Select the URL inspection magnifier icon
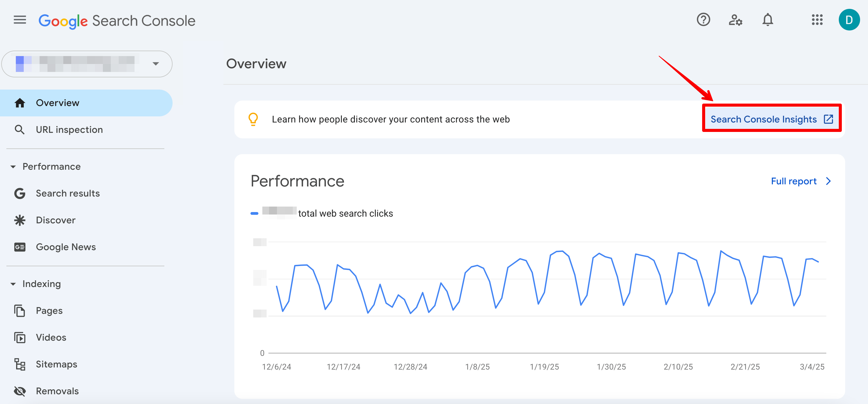Viewport: 868px width, 404px height. click(20, 129)
